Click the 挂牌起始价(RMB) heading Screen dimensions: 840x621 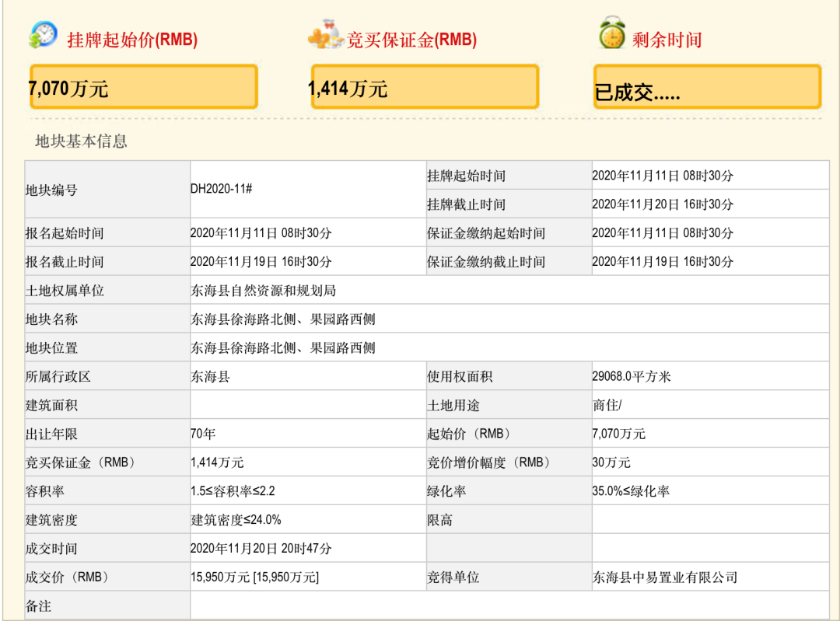tap(132, 40)
